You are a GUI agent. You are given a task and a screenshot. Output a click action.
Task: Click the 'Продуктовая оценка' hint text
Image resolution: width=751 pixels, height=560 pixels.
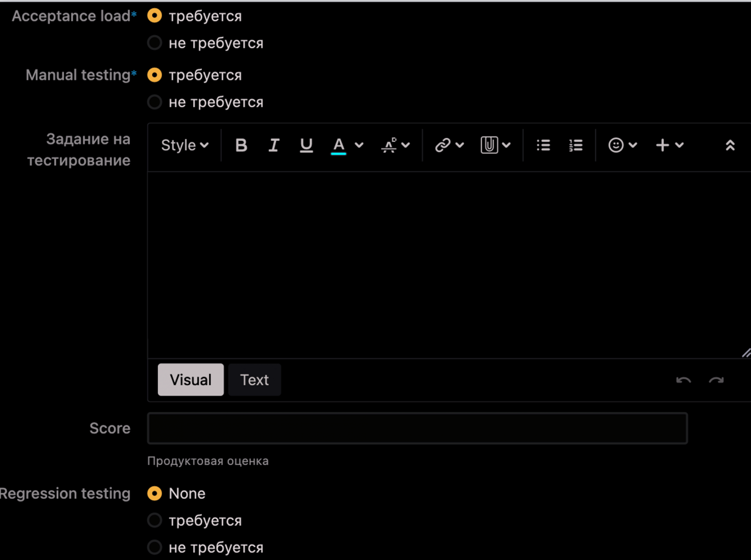[208, 461]
